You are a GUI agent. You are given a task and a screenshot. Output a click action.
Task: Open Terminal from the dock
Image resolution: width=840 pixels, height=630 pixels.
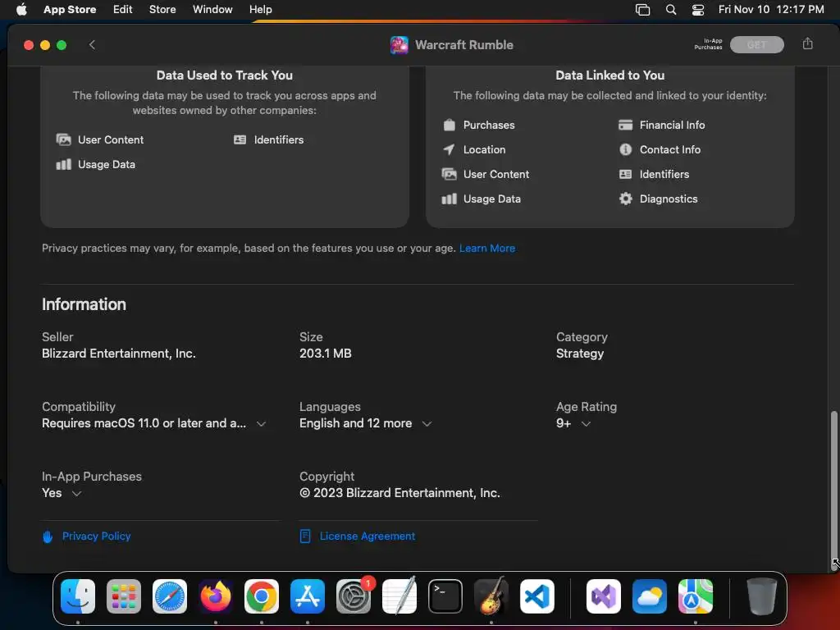pyautogui.click(x=445, y=596)
